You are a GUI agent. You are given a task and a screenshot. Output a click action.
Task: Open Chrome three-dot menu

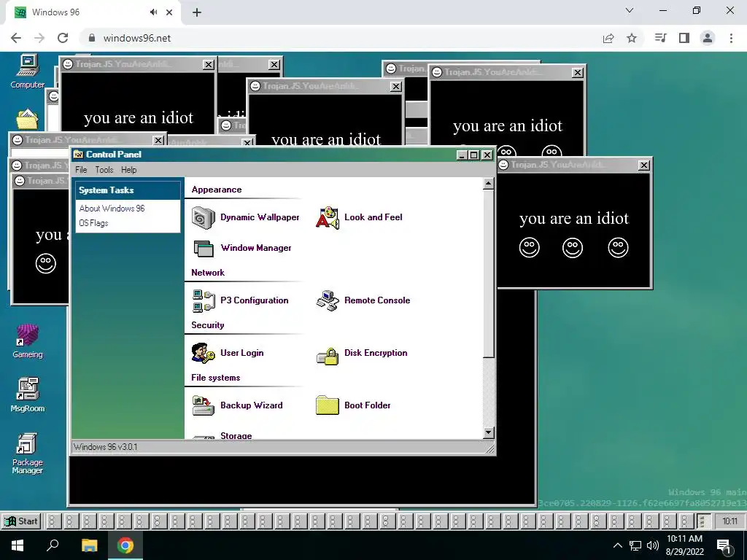(731, 38)
